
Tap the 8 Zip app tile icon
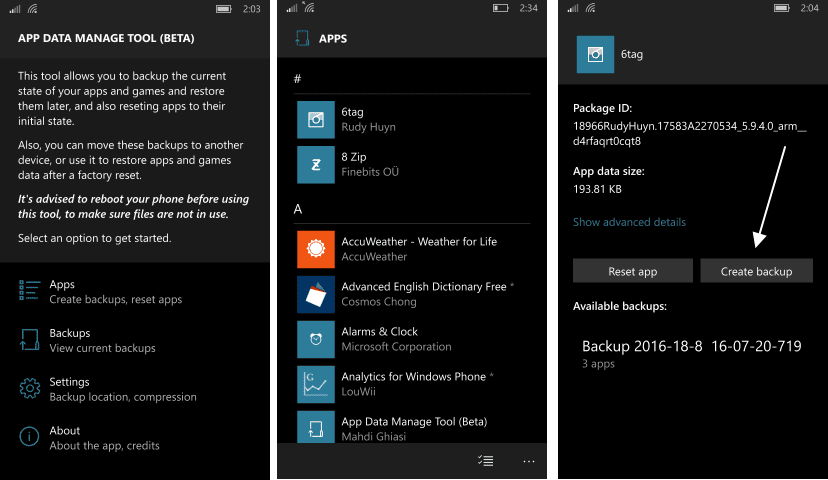pyautogui.click(x=316, y=165)
